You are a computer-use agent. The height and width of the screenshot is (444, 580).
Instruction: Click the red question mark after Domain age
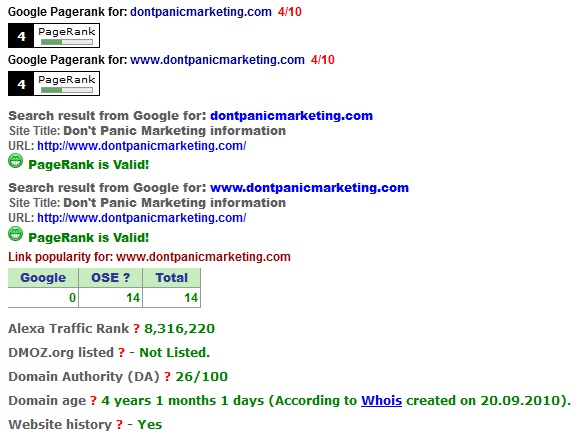94,401
